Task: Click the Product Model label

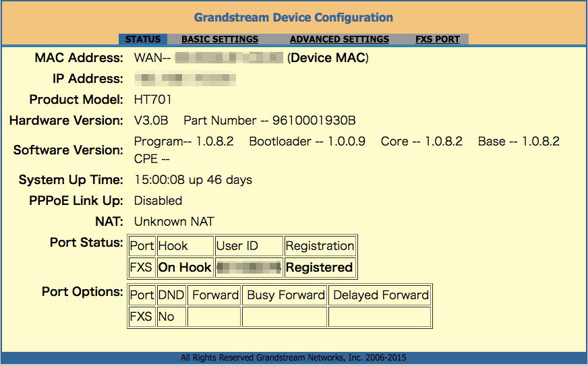Action: (x=76, y=99)
